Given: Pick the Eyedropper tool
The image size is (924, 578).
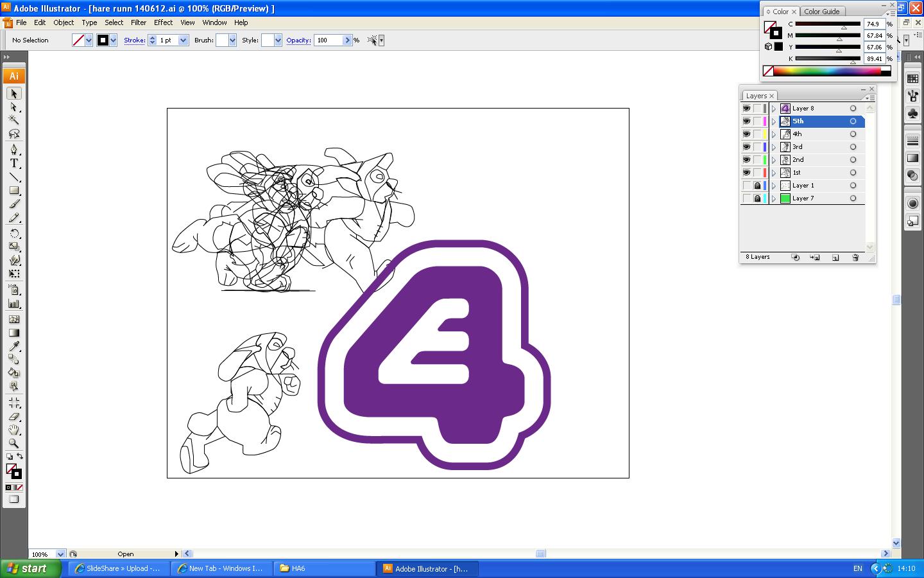Looking at the screenshot, I should tap(13, 346).
